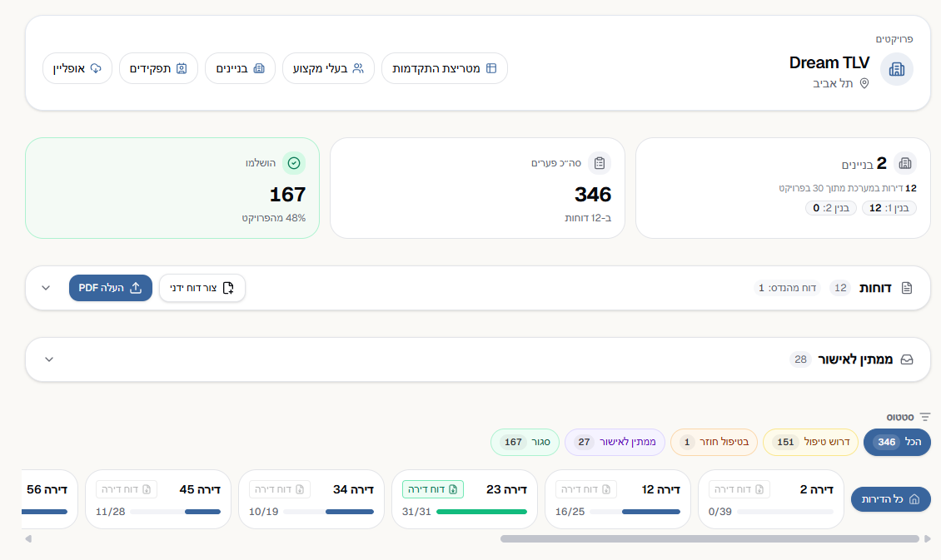941x560 pixels.
Task: Open apartment card דירה 12
Action: 618,499
